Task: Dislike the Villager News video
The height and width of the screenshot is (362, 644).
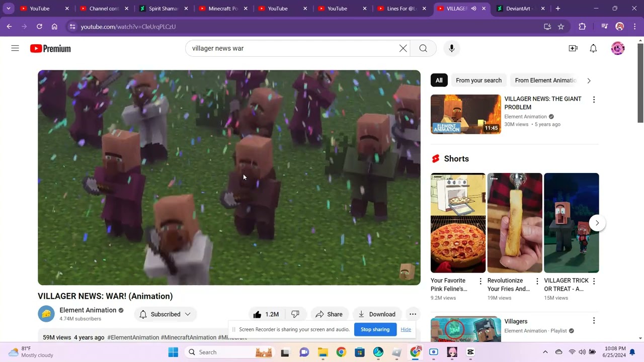Action: tap(295, 314)
